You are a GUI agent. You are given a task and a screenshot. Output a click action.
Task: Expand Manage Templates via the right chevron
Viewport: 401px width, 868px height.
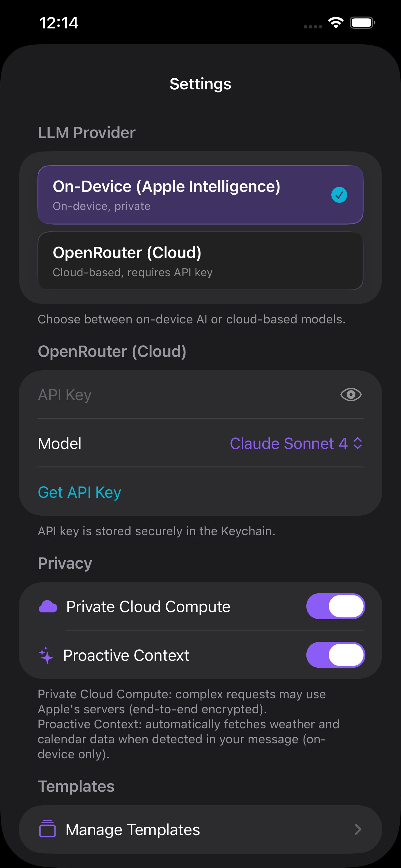click(x=358, y=829)
